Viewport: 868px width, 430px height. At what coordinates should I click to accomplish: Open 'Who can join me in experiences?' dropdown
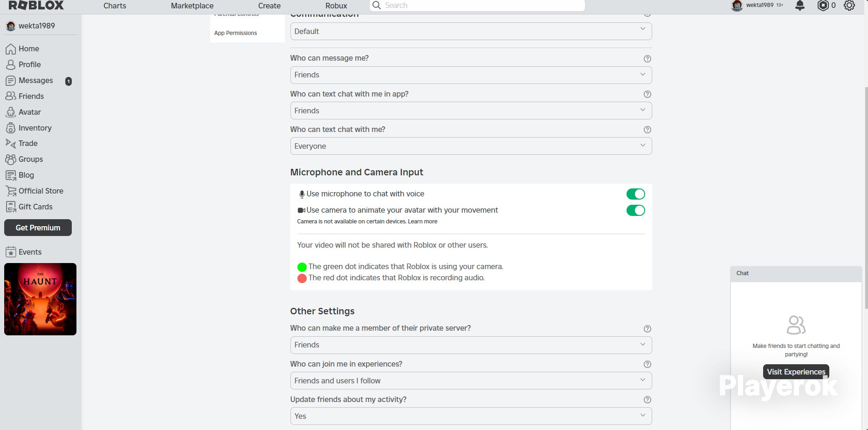(471, 381)
